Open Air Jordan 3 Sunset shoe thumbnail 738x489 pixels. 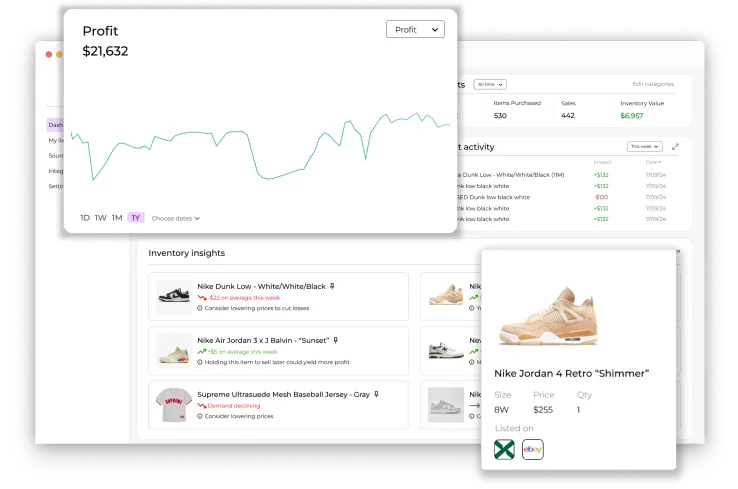174,351
